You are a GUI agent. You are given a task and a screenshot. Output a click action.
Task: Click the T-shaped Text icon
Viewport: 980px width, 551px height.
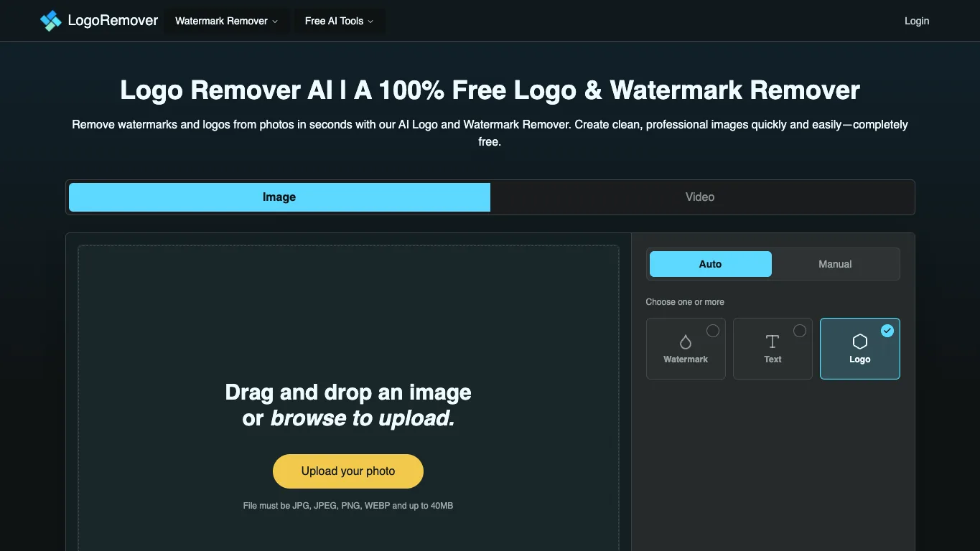coord(773,342)
